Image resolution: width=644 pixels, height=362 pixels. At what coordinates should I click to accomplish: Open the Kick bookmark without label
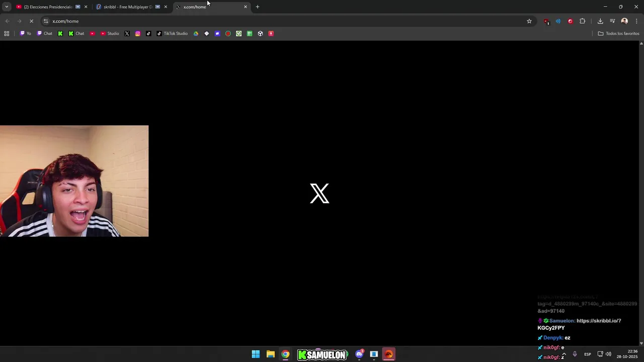coord(60,34)
